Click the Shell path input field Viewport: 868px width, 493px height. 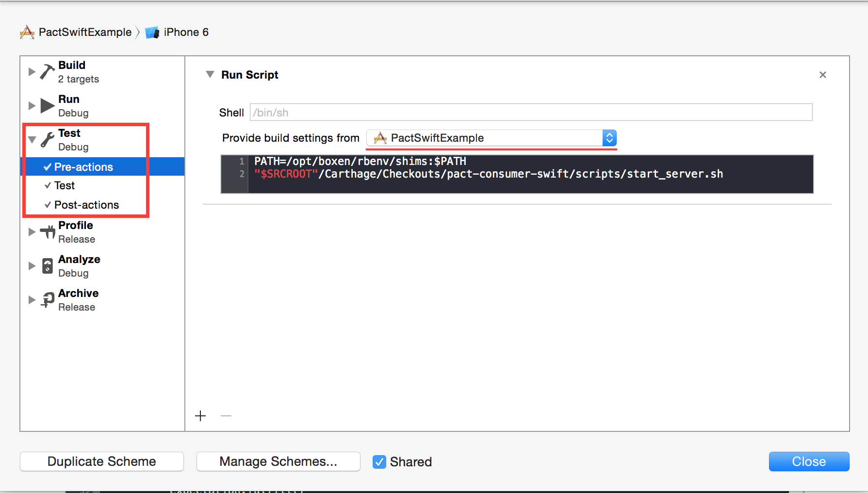pos(531,113)
